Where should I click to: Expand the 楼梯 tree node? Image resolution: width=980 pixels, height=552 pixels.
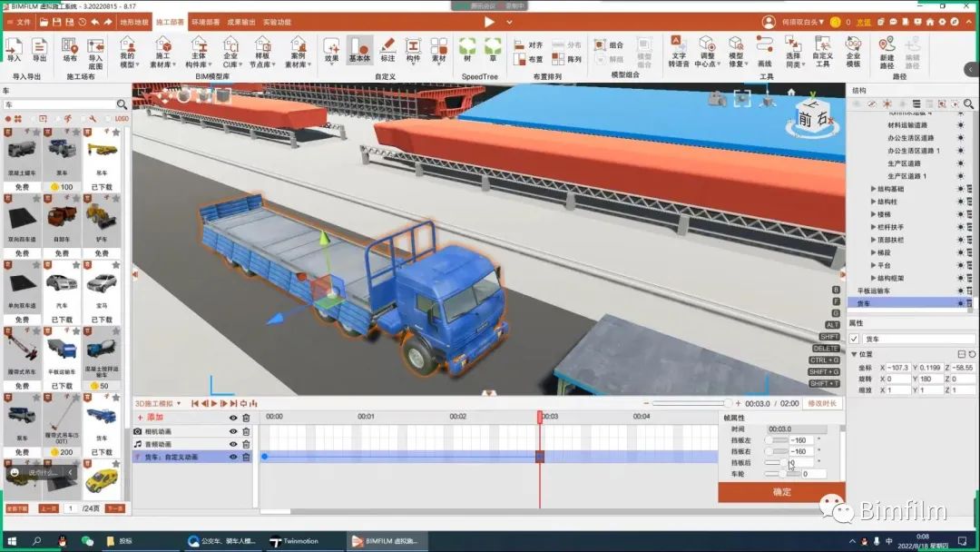point(873,214)
